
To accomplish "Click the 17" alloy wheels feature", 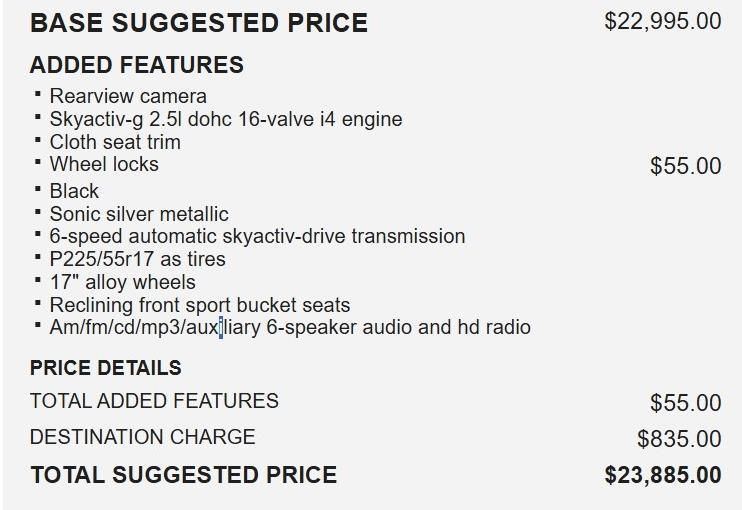I will click(x=122, y=282).
